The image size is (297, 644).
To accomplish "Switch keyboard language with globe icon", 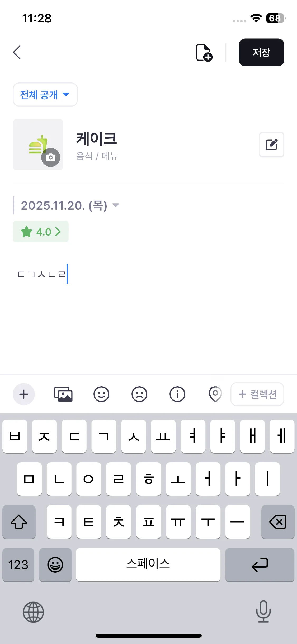I will pos(33,612).
